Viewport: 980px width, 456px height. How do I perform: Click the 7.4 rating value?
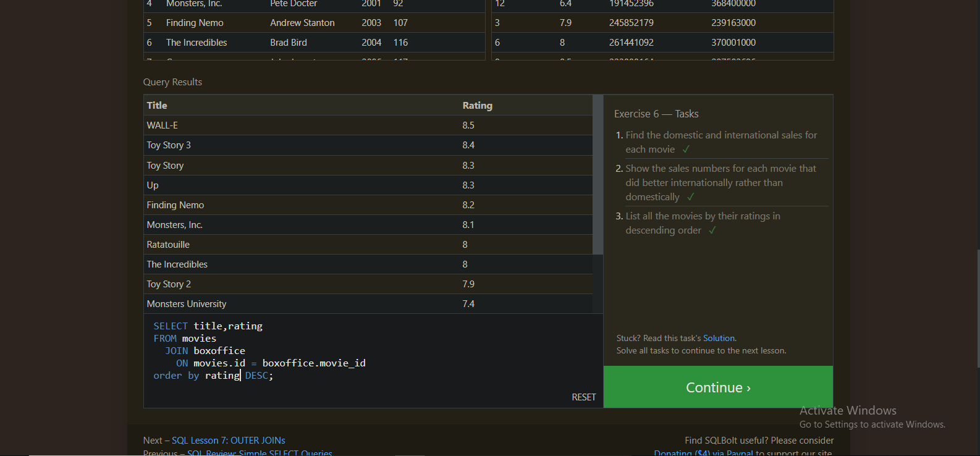point(468,303)
